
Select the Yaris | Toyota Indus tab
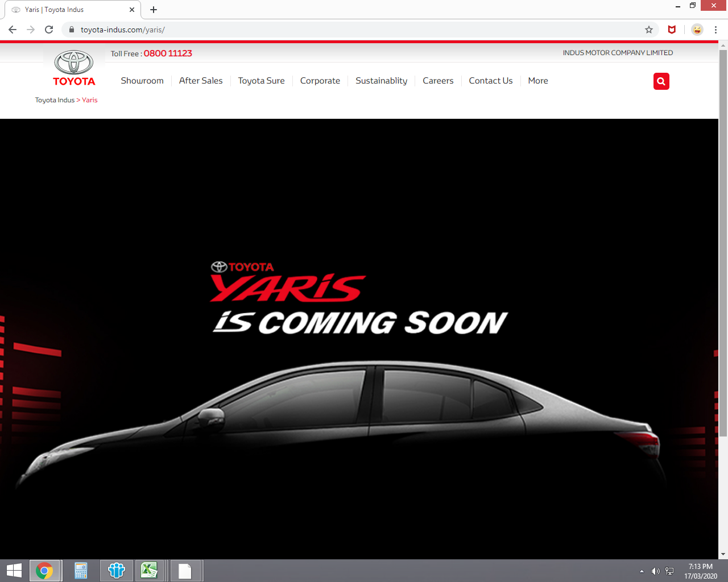pyautogui.click(x=72, y=10)
